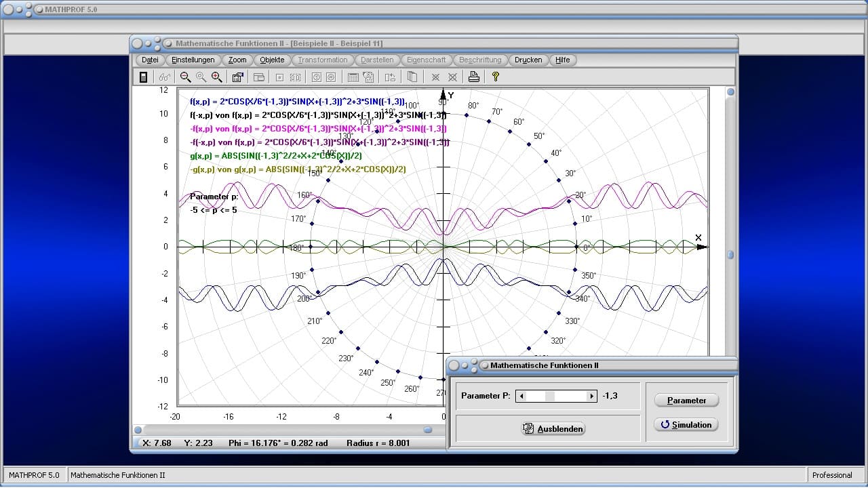Click left arrow of Parameter P slider
Screen dimensions: 868x488
[x=521, y=396]
